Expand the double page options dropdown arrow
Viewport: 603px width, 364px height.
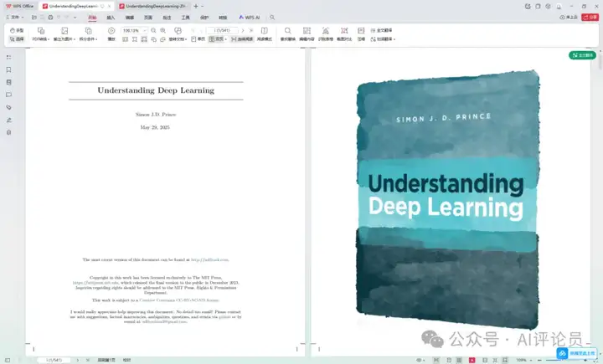click(x=226, y=39)
